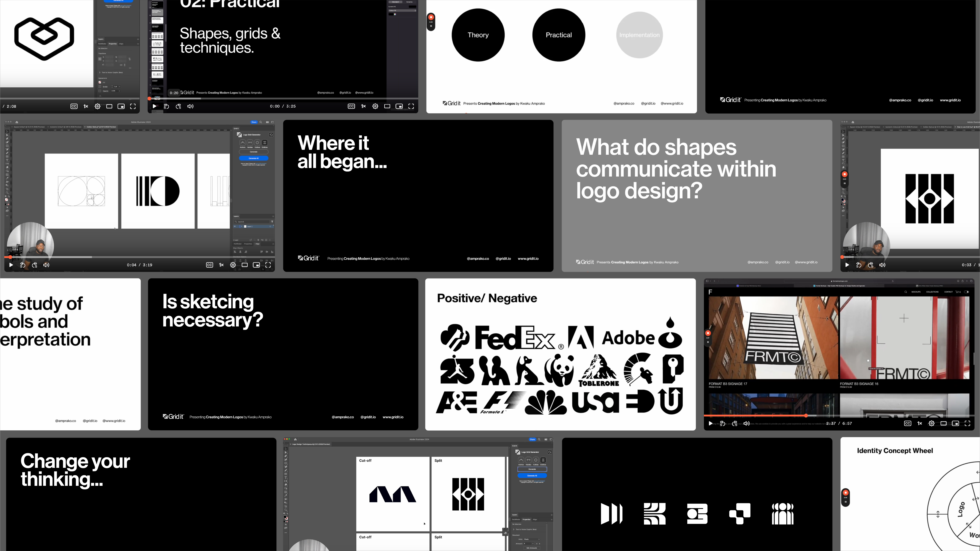
Task: Skip forward 5 seconds in the 6:57 video
Action: click(x=735, y=423)
